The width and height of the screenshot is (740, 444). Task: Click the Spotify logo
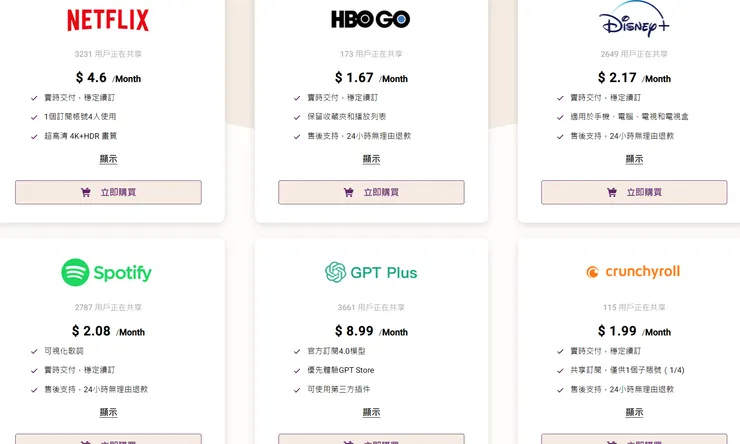[x=107, y=272]
